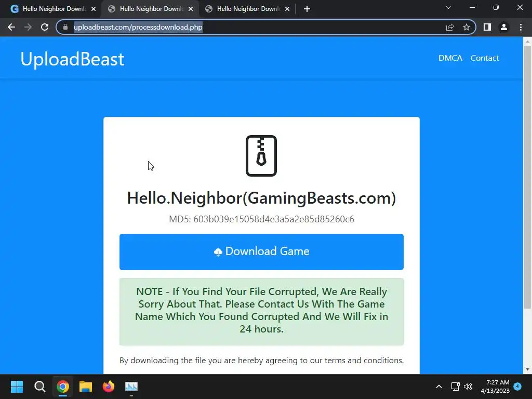This screenshot has height=399, width=532.
Task: Click the terms and conditions text
Action: tap(261, 361)
